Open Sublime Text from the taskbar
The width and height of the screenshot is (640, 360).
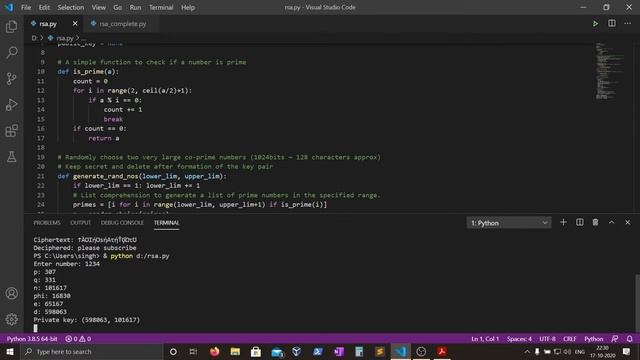click(380, 351)
